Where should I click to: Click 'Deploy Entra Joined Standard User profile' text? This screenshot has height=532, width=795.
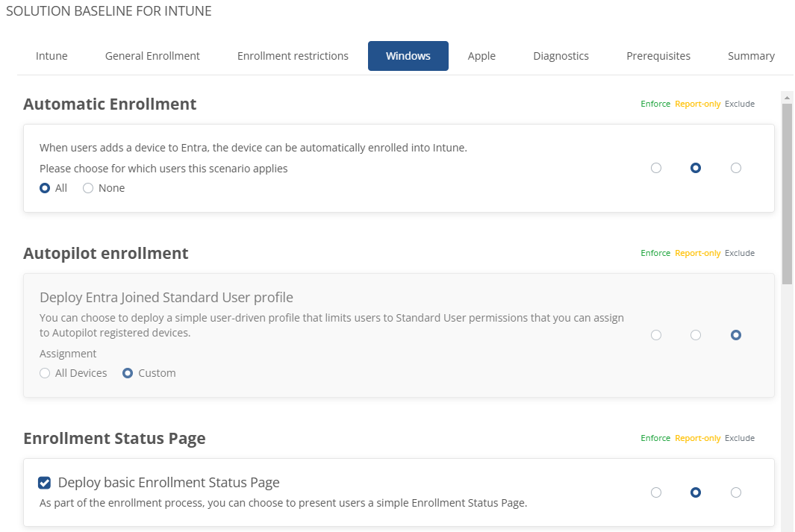[x=166, y=298]
